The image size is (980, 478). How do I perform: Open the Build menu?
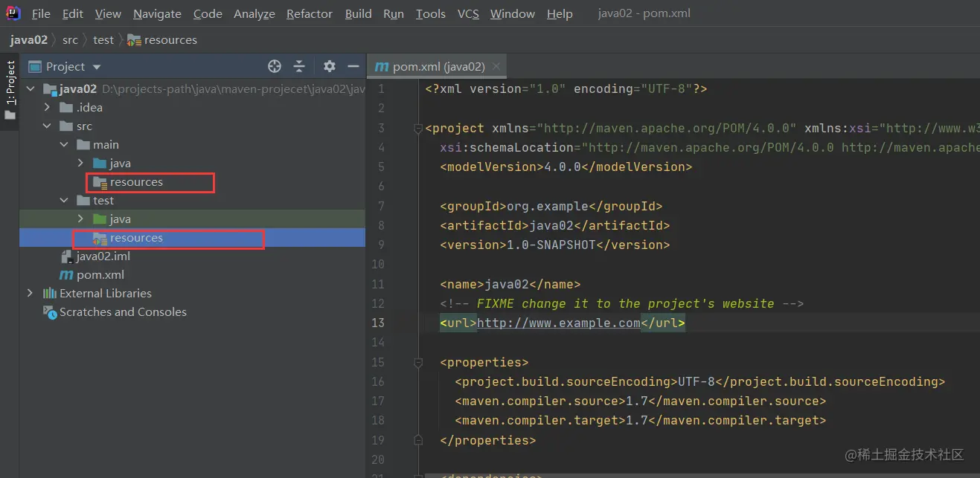(359, 13)
